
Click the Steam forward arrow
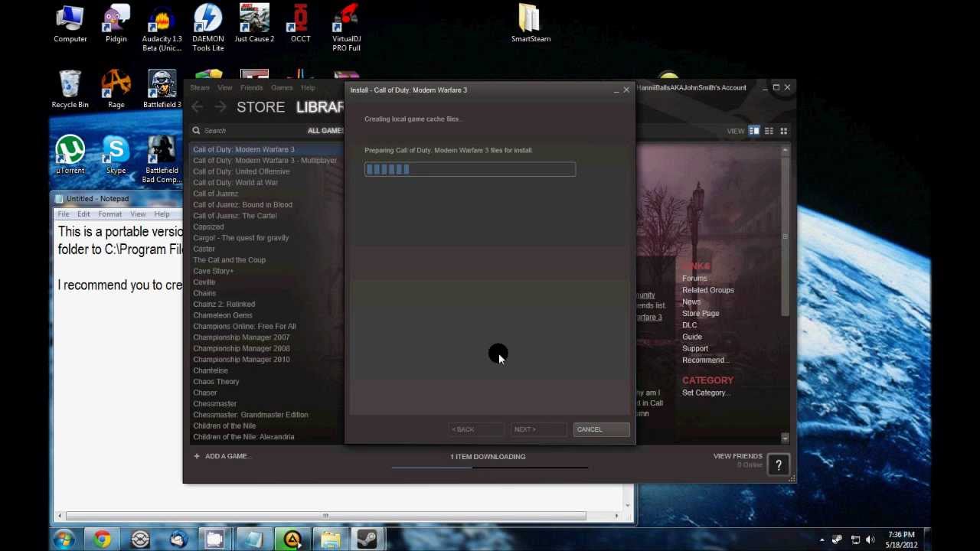[222, 107]
